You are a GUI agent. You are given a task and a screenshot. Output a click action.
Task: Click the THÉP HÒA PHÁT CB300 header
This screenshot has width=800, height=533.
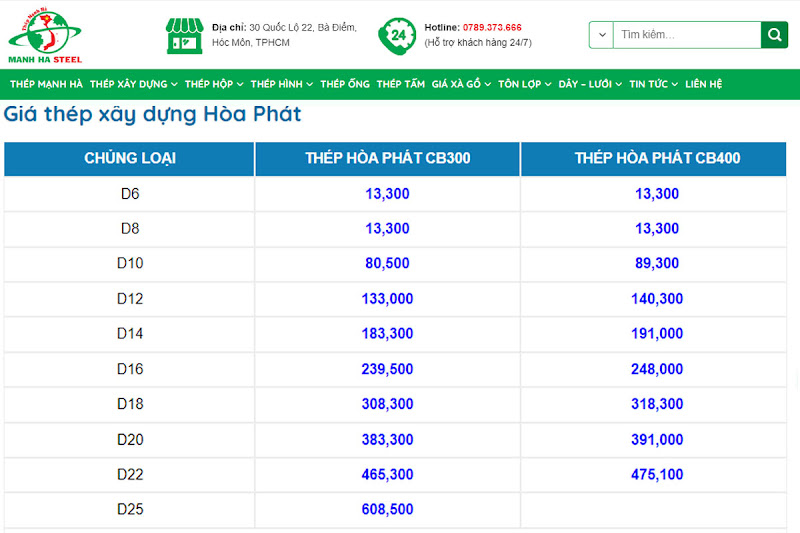(387, 159)
